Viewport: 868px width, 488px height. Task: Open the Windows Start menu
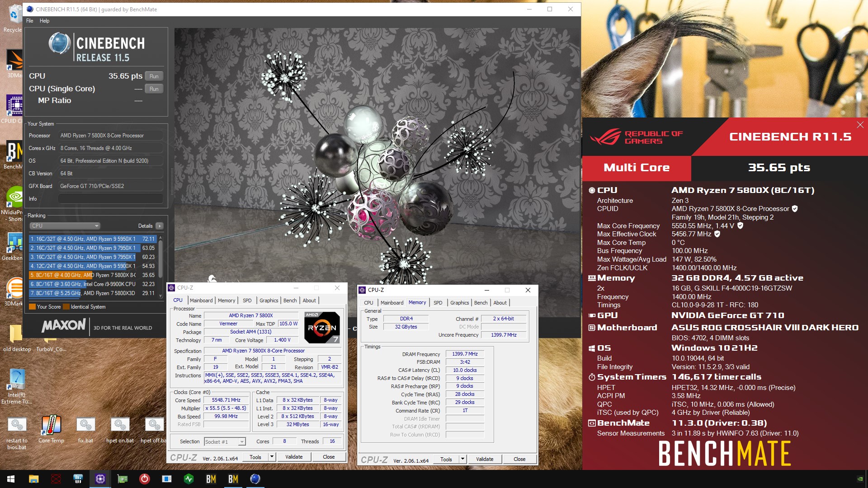click(11, 479)
